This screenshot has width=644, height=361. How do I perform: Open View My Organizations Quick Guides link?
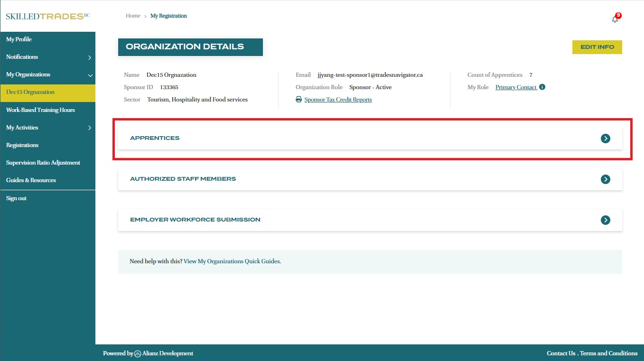click(x=232, y=261)
